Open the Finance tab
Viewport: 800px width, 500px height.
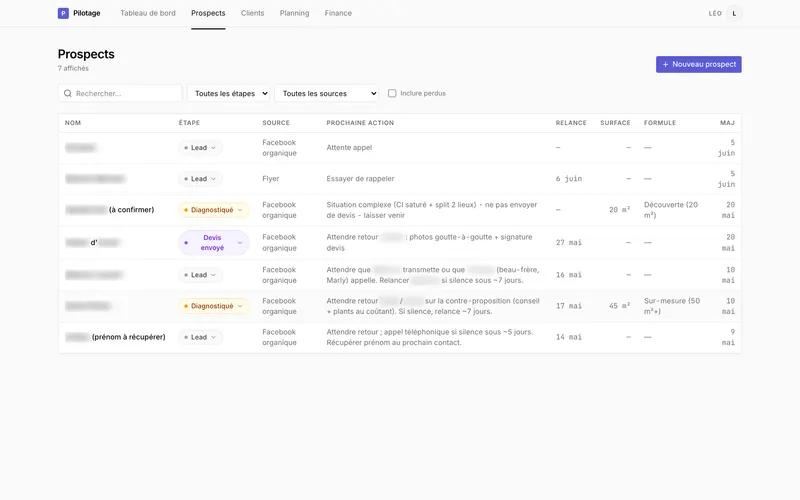click(338, 13)
